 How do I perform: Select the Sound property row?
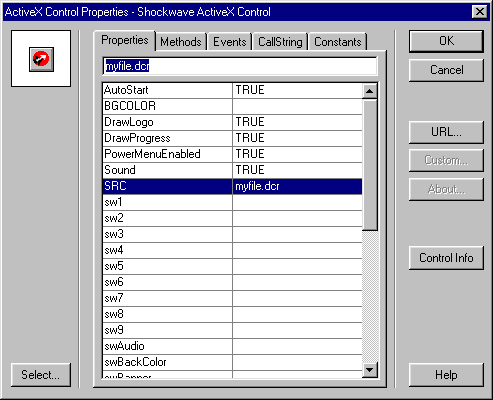(x=232, y=170)
